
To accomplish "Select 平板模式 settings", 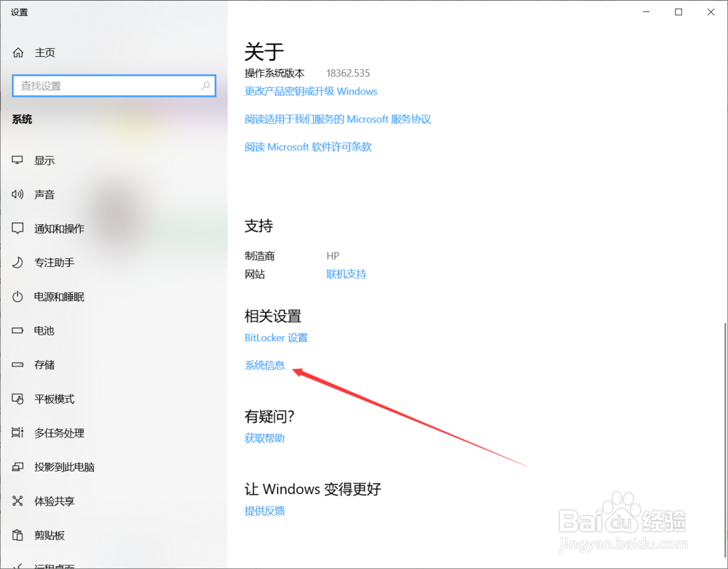I will 55,399.
